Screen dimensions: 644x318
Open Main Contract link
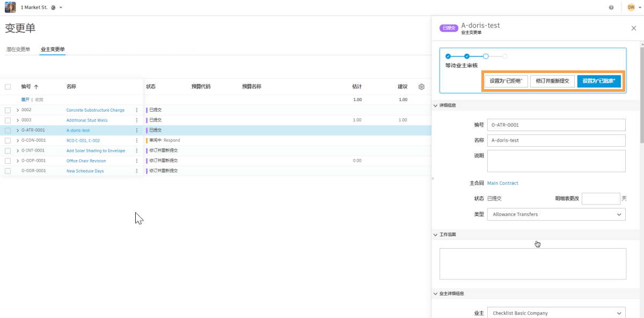[503, 183]
